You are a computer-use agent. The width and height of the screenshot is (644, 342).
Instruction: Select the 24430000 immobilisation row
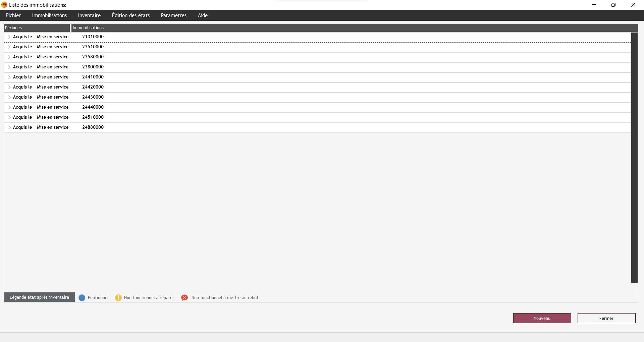point(93,97)
